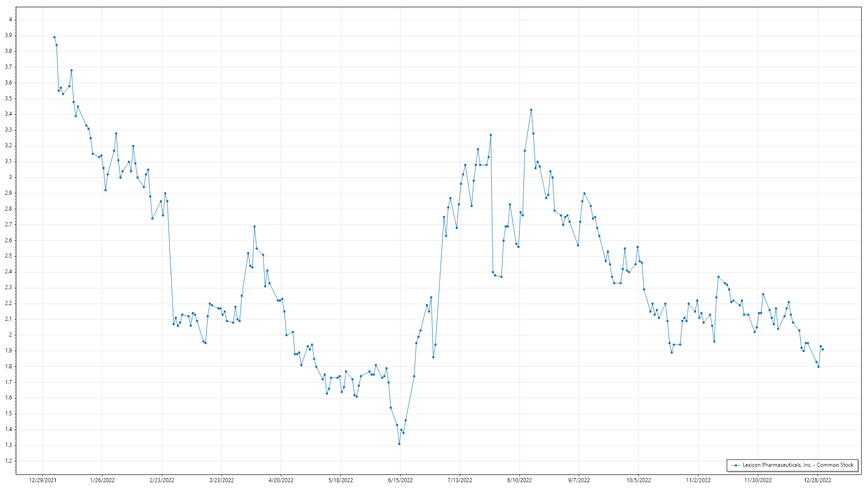Viewport: 868px width, 488px height.
Task: Click the 7/13/2022 x-axis date label
Action: (460, 480)
